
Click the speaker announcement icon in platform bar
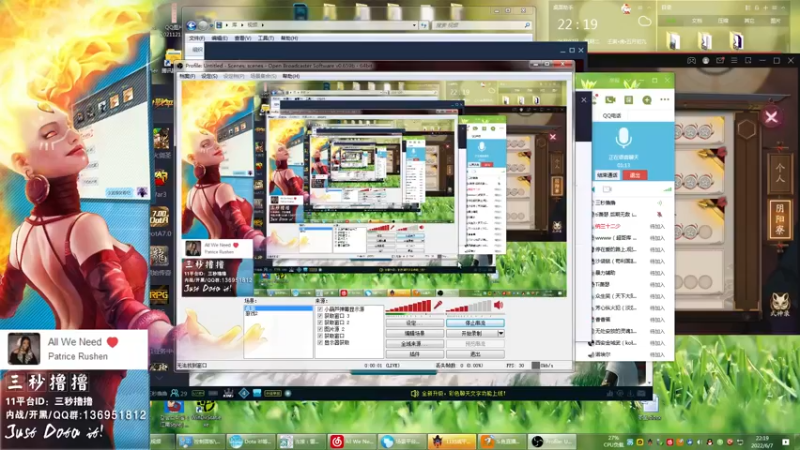415,393
